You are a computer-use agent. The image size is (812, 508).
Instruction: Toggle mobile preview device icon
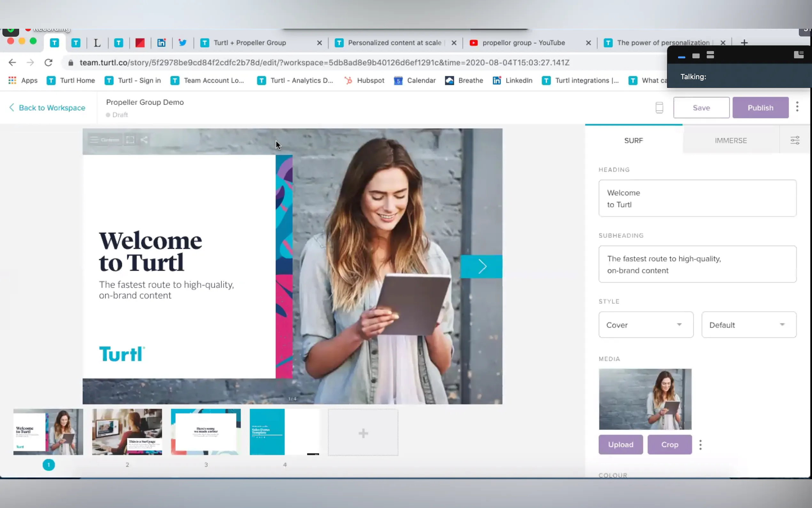tap(659, 107)
